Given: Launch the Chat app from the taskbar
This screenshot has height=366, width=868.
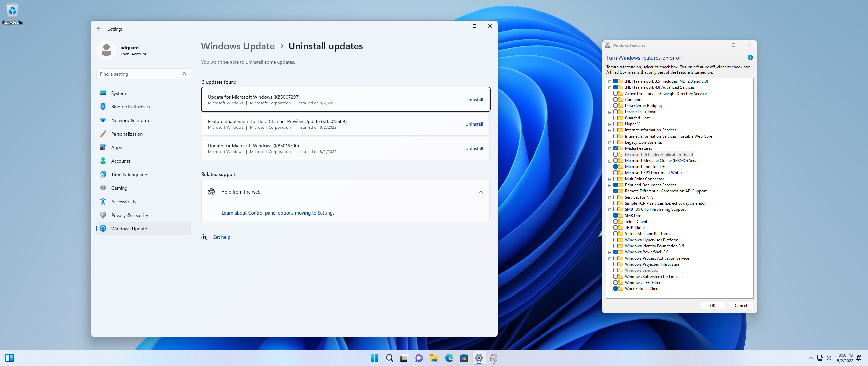Looking at the screenshot, I should (419, 358).
